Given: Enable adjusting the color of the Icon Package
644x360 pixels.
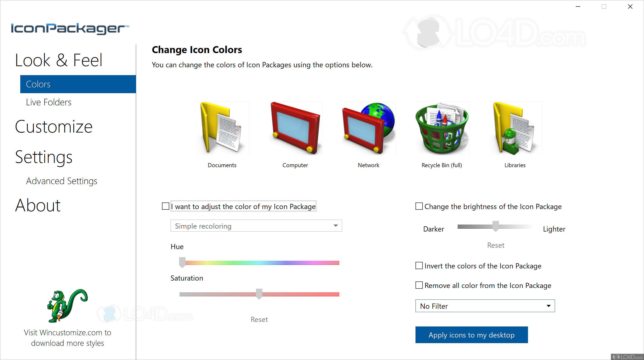Looking at the screenshot, I should [x=165, y=206].
